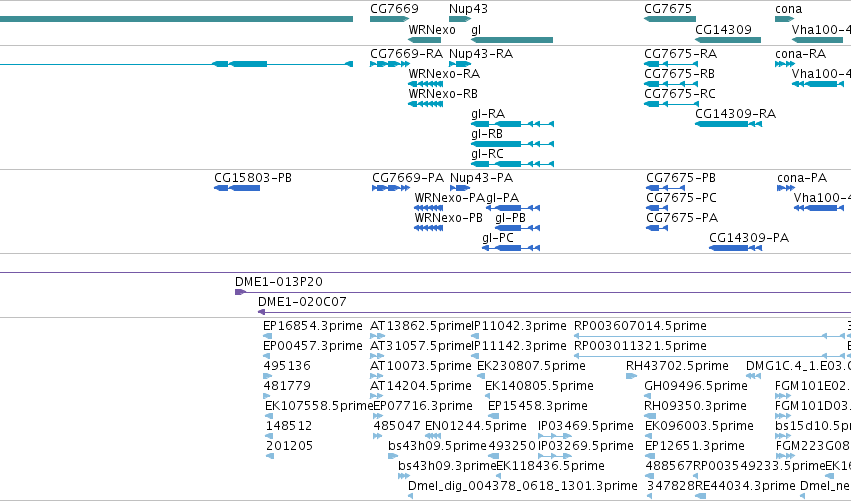Select the CG7675-PC protein
This screenshot has width=851, height=501.
click(657, 208)
